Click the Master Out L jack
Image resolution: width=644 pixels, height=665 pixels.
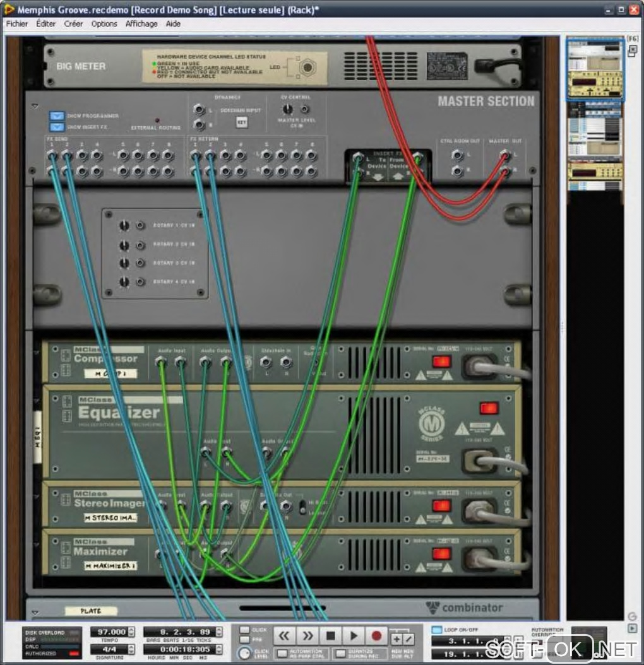click(x=504, y=155)
